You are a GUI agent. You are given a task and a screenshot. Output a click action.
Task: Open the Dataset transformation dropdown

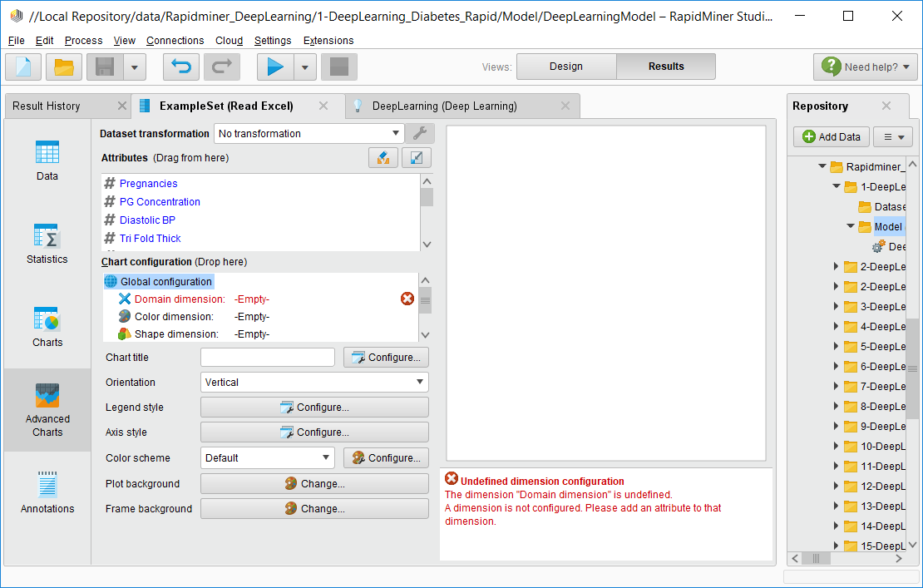tap(309, 134)
